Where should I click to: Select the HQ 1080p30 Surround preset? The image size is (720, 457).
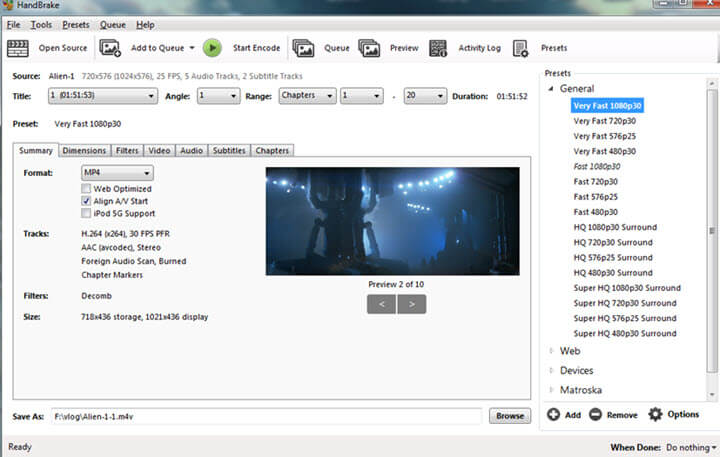(615, 227)
